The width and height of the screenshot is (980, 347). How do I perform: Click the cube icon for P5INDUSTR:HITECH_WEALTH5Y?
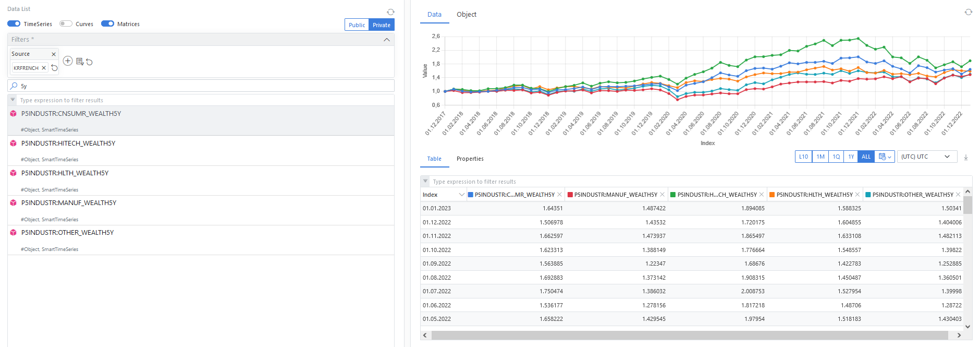point(14,143)
